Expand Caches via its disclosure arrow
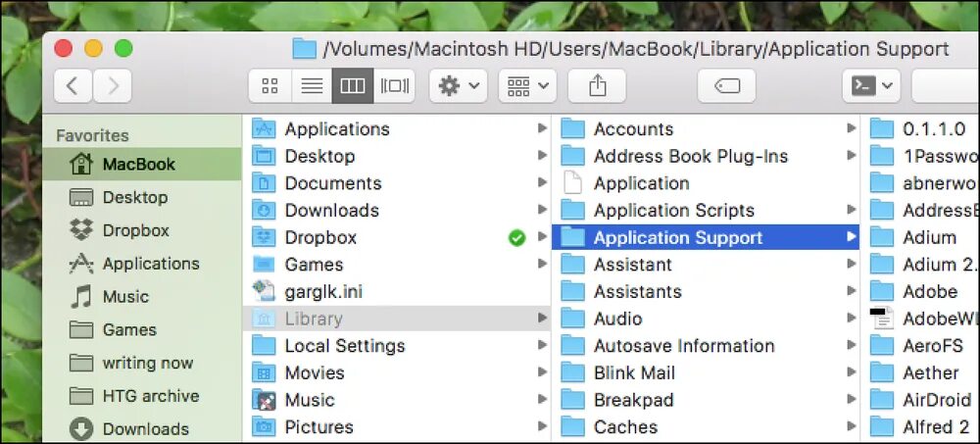 click(x=851, y=426)
